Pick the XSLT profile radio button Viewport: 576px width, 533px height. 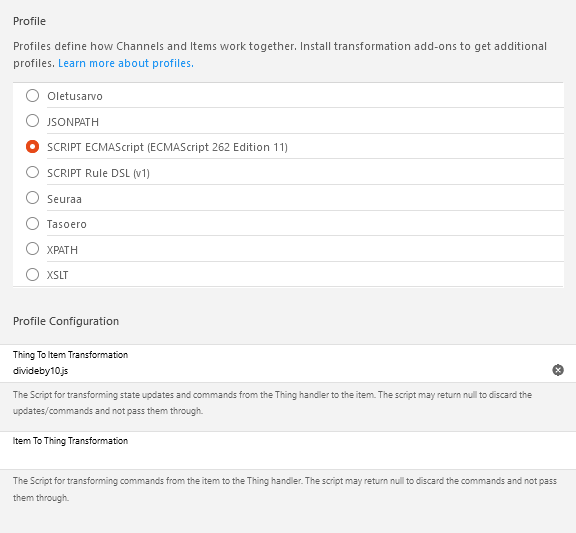tap(32, 275)
